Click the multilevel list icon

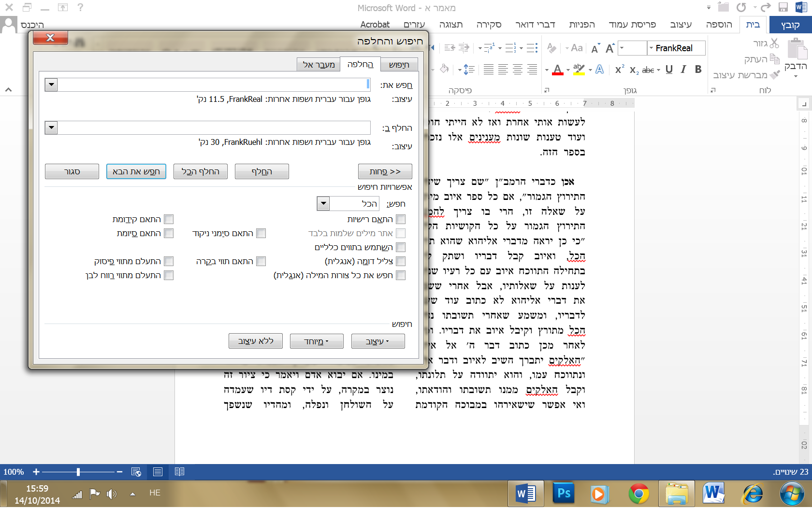coord(490,48)
